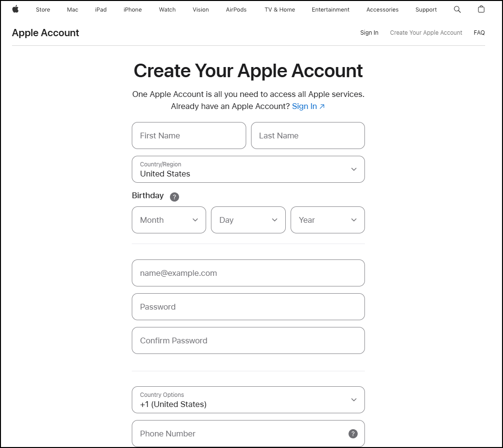Open the Accessories menu

pyautogui.click(x=382, y=10)
